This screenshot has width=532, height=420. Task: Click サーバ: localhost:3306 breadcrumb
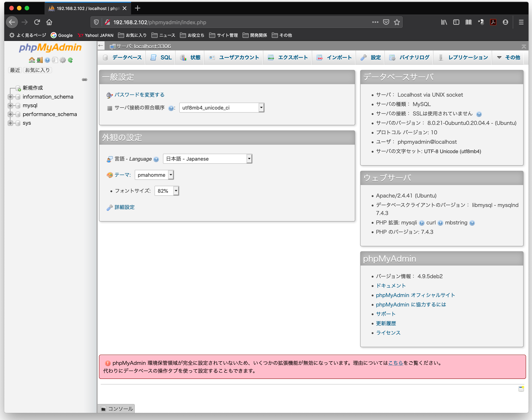[144, 46]
